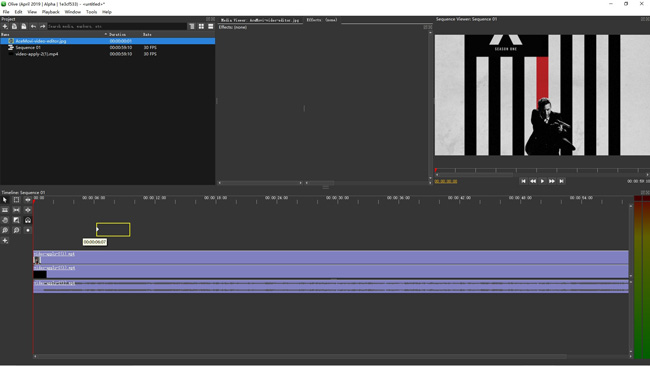Image resolution: width=650 pixels, height=366 pixels.
Task: Select the Slip tool
Action: pyautogui.click(x=16, y=210)
